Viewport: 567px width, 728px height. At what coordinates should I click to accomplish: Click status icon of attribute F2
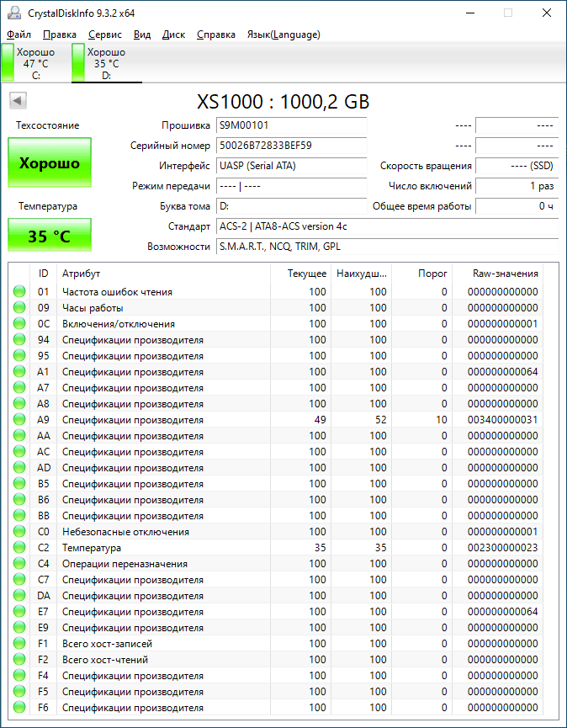tap(19, 660)
